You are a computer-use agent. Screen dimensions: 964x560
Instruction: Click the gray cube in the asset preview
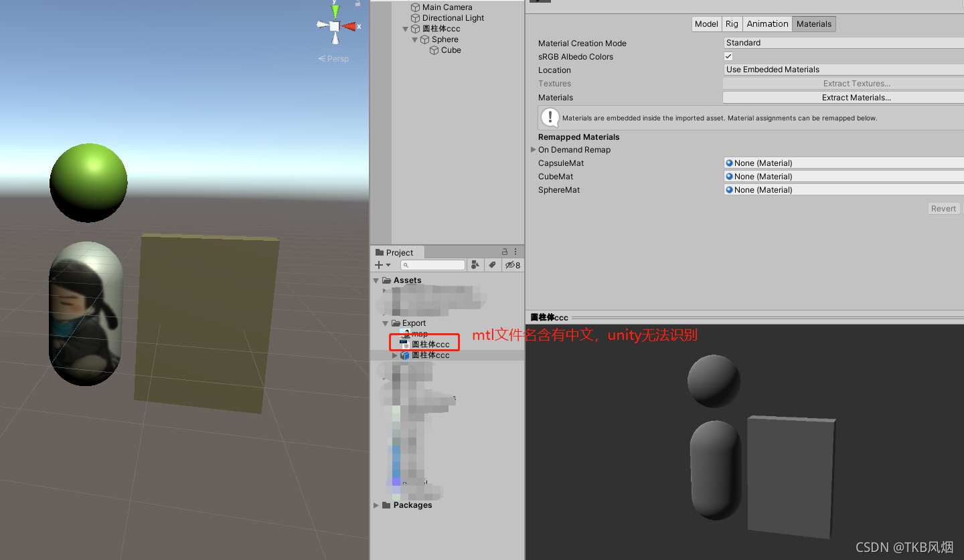pos(791,477)
